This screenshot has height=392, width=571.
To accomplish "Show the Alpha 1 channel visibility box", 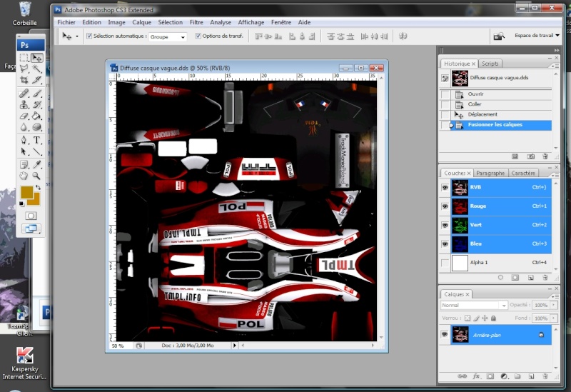I will click(445, 262).
